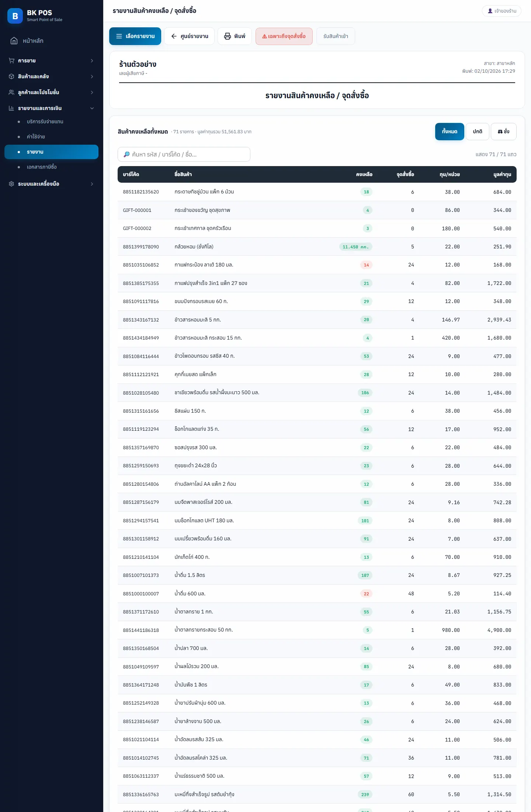This screenshot has width=531, height=812.
Task: Click the 4,900.00 cost value cell
Action: 499,630
